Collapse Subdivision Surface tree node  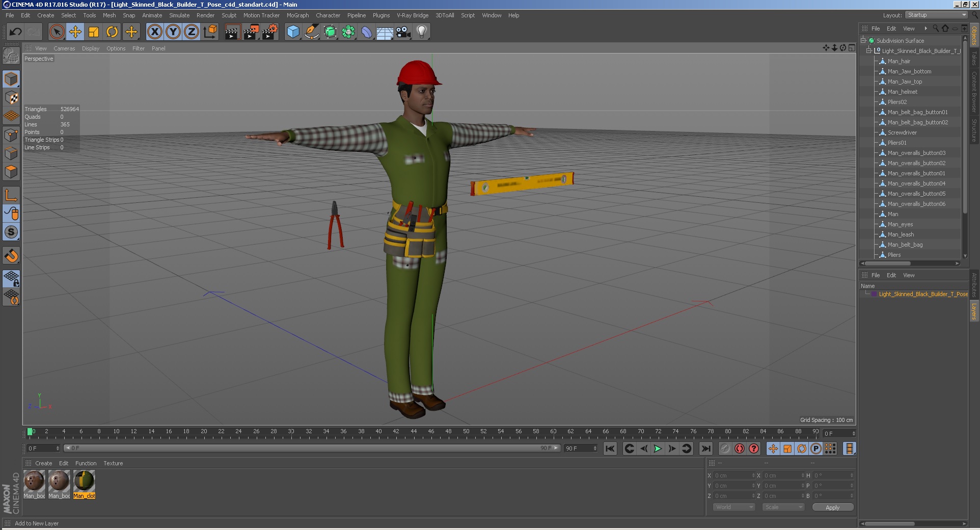864,41
